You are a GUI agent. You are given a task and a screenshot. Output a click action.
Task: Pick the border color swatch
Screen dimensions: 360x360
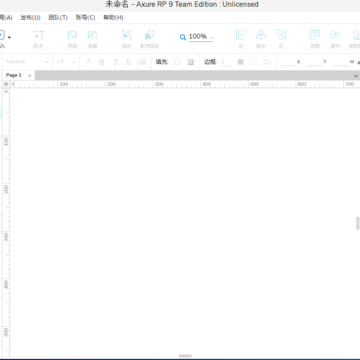coord(240,62)
